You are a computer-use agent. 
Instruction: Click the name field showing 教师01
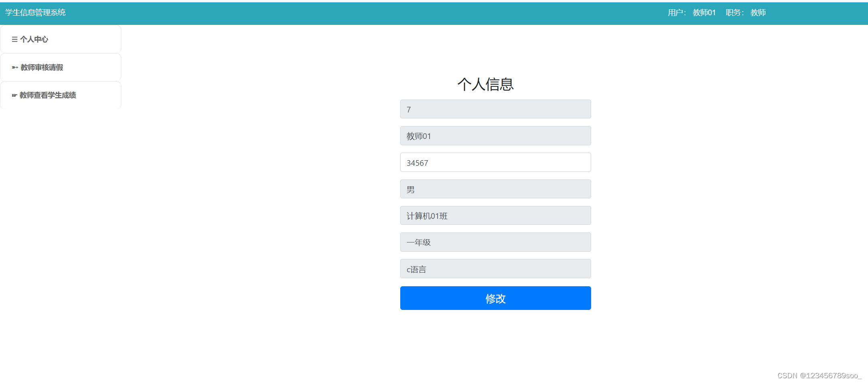coord(495,136)
